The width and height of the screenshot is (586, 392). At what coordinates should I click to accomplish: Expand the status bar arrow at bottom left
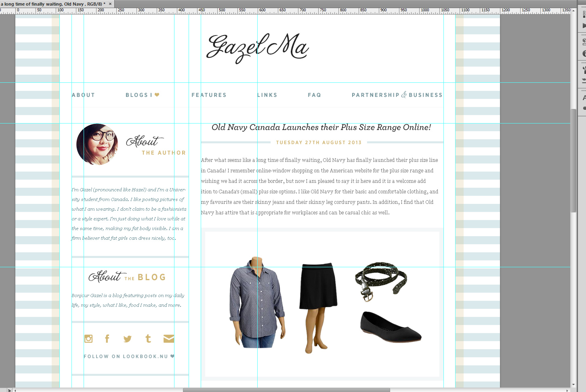click(10, 390)
